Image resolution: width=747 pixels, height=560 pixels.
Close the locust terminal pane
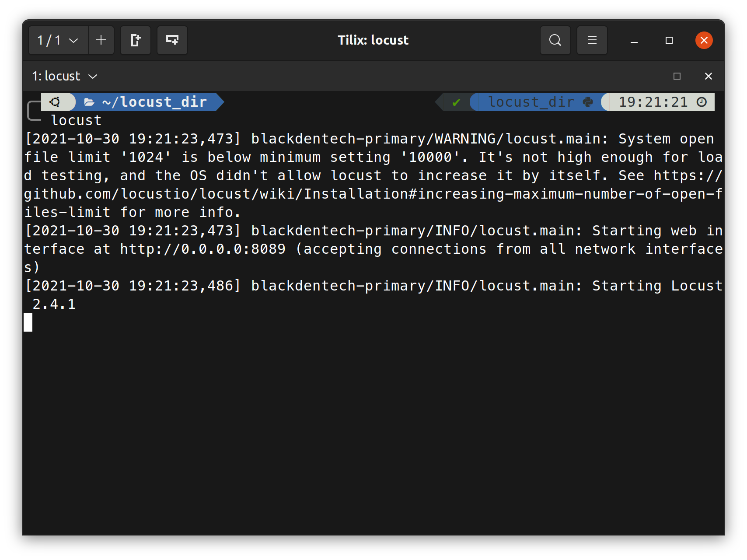pyautogui.click(x=709, y=76)
